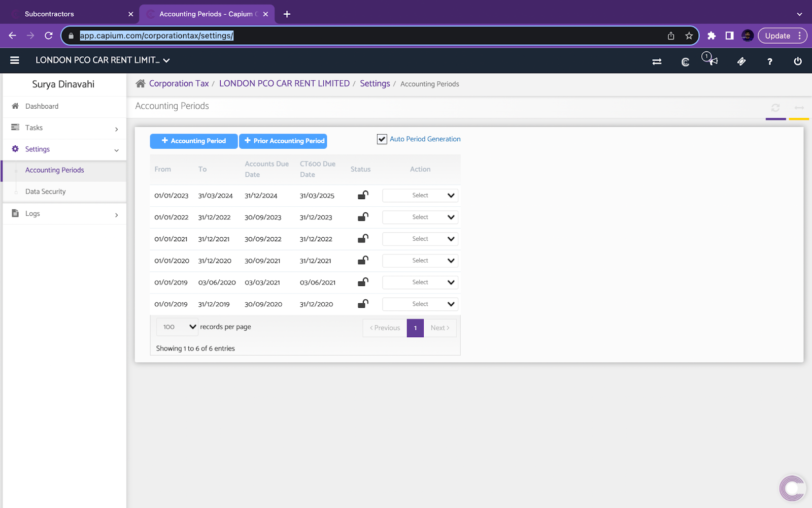Click the expand width arrows icon
Screen dimensions: 812x508
[799, 108]
